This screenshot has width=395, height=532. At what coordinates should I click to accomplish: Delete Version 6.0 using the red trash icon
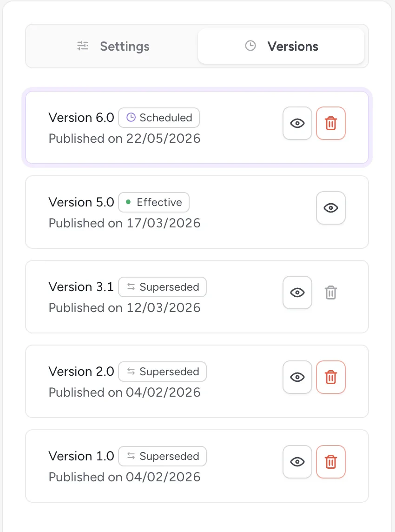331,123
